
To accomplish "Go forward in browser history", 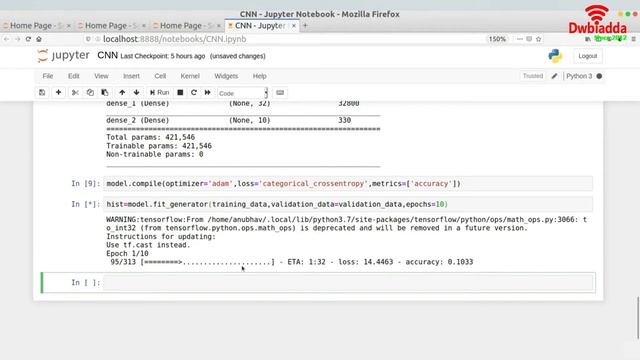I will click(x=17, y=39).
